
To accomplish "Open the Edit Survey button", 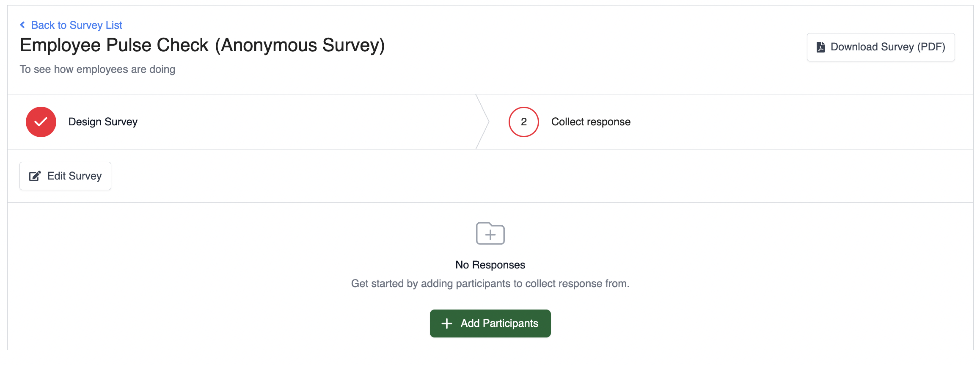I will pyautogui.click(x=65, y=176).
